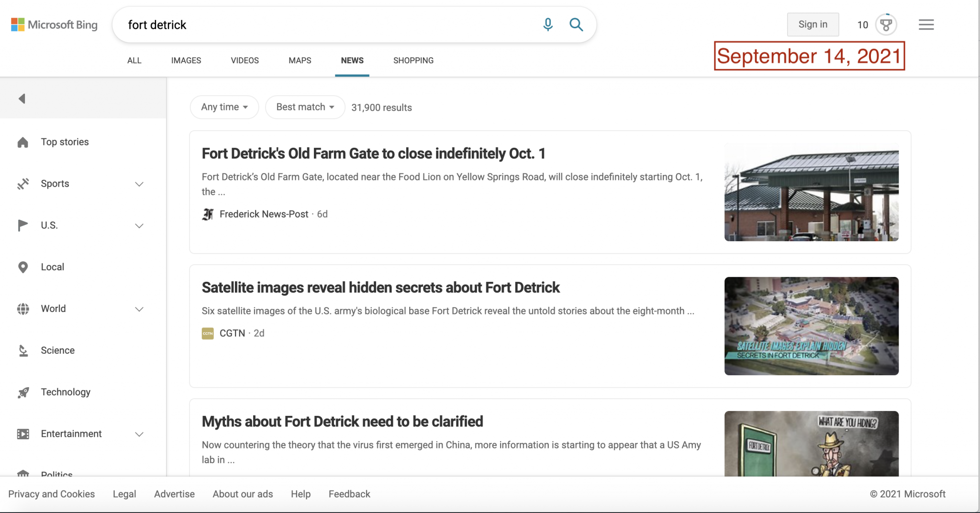Open the Satellite images Fort Detrick headline
Viewport: 980px width, 513px height.
380,288
